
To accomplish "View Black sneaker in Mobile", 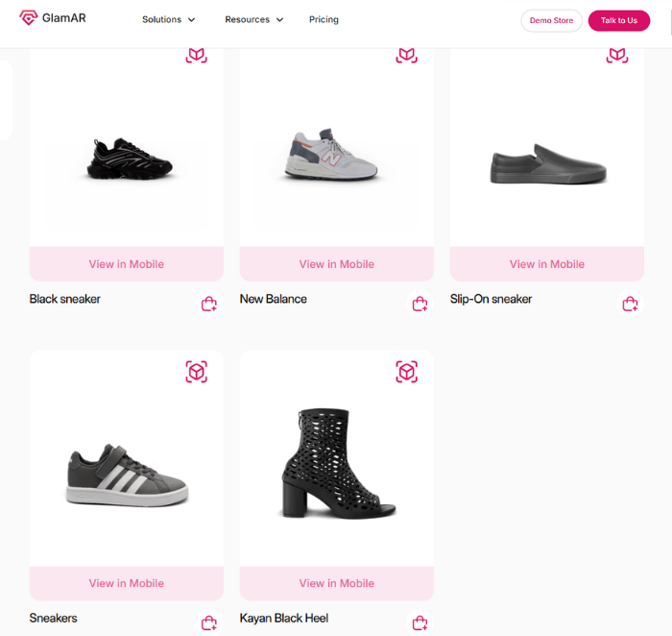I will tap(127, 264).
